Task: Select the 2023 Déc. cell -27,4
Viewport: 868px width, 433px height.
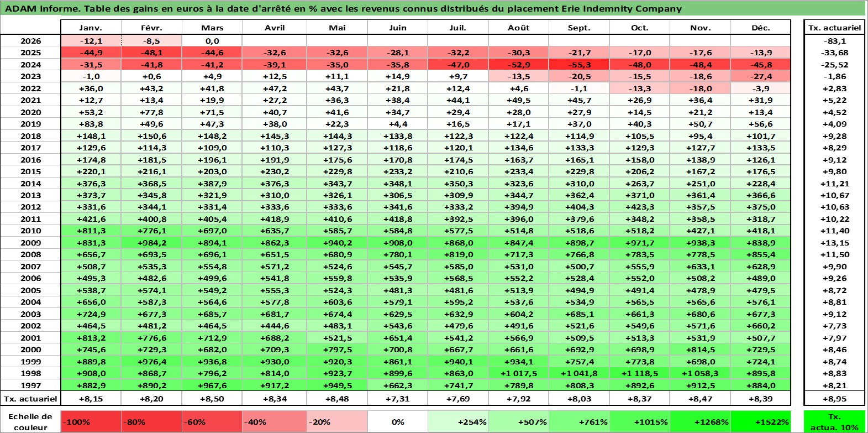Action: pyautogui.click(x=761, y=76)
